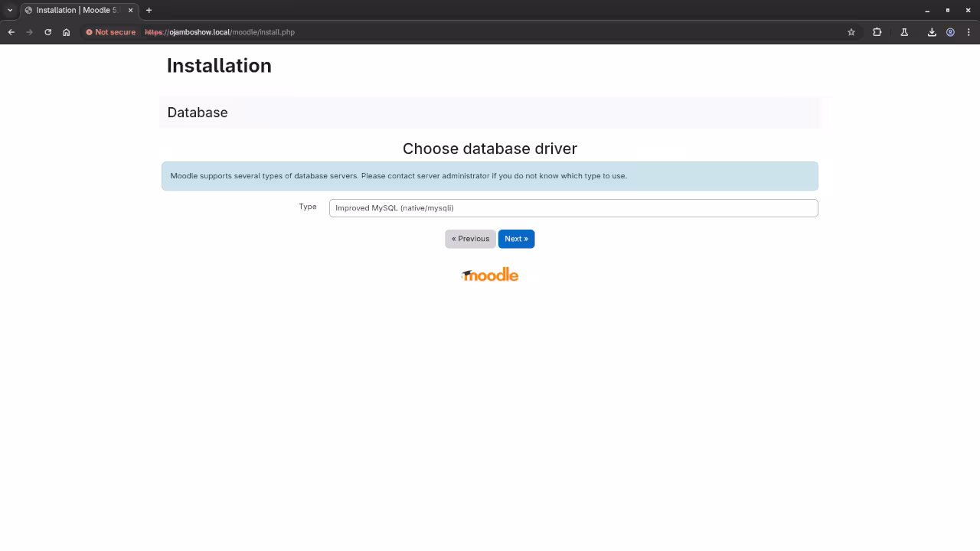Open the Chrome labs flask icon
Screen dimensions: 980x551
(904, 32)
